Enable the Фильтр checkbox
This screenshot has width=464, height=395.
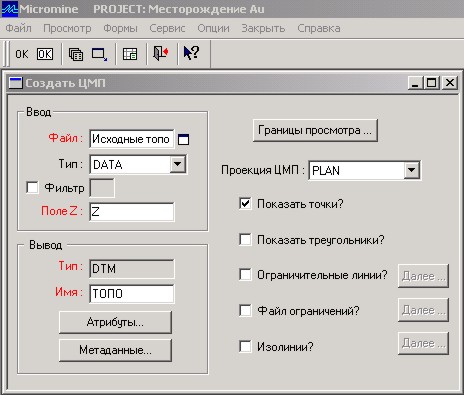32,187
